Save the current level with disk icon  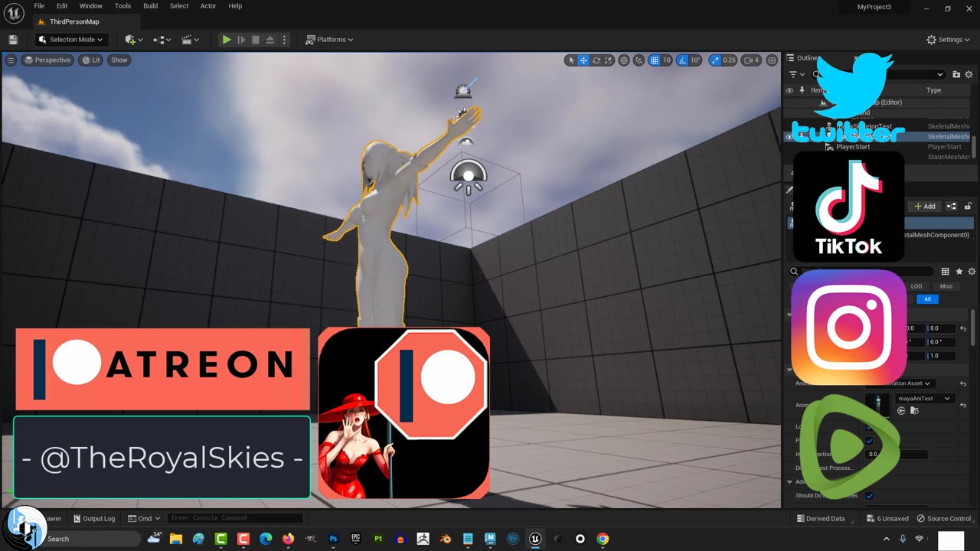(13, 40)
